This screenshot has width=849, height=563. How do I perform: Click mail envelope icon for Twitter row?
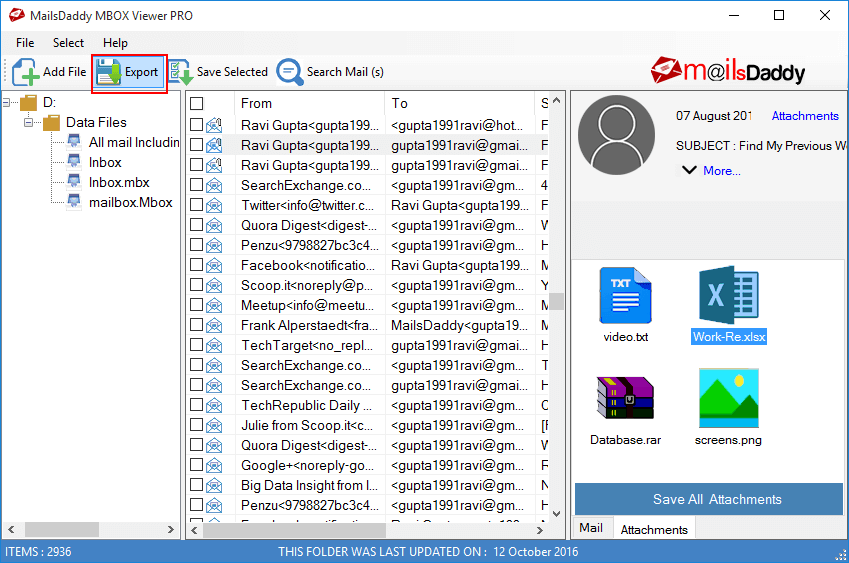point(214,206)
